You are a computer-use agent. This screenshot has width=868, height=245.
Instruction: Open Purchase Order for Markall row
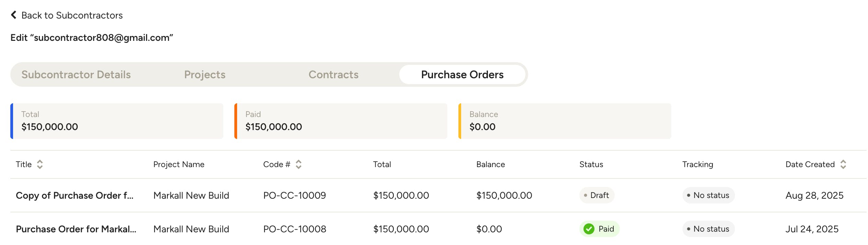[76, 229]
